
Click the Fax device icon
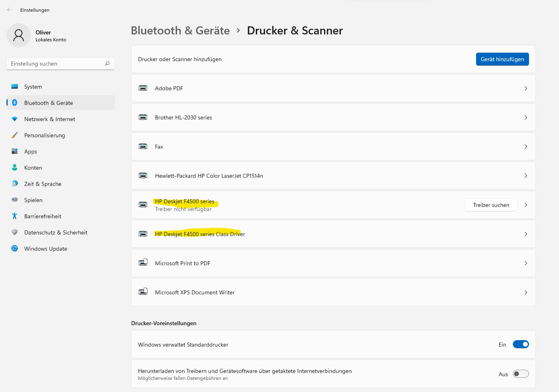pyautogui.click(x=143, y=147)
